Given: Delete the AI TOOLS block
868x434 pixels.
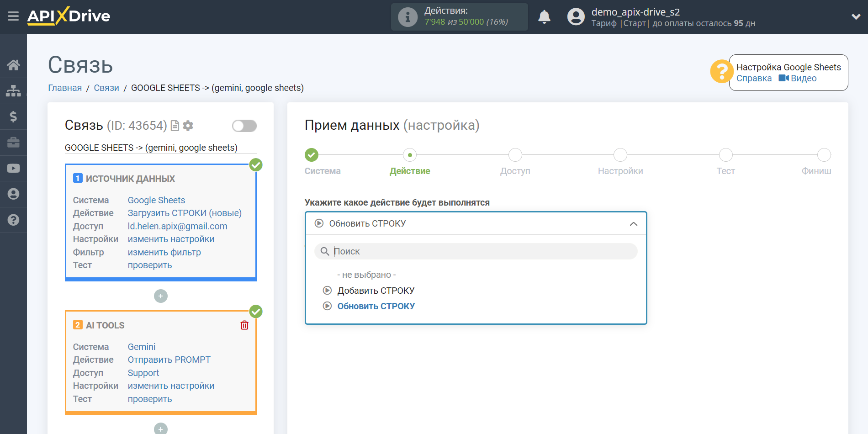Looking at the screenshot, I should [244, 325].
